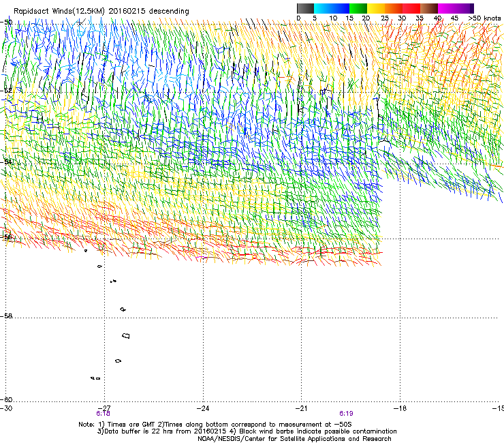The image size is (504, 443).
Task: Click the magenta 40-45 knots legend swatch
Action: click(447, 8)
